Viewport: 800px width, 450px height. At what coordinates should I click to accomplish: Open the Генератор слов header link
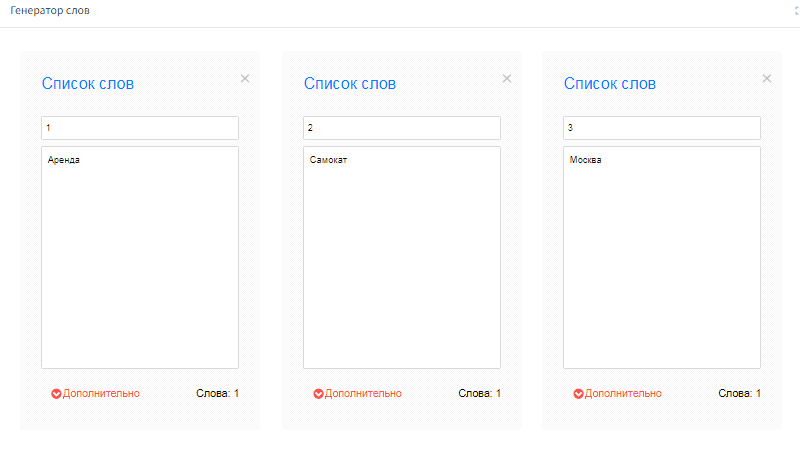[x=50, y=10]
